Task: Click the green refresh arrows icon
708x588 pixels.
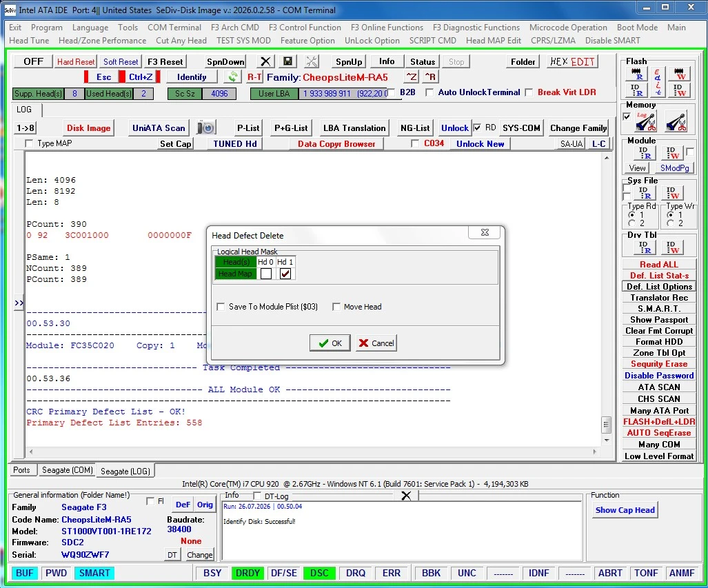Action: click(x=232, y=77)
